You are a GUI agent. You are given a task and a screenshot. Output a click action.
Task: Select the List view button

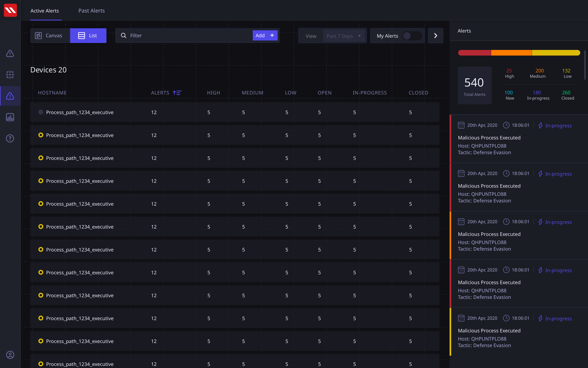pyautogui.click(x=88, y=36)
